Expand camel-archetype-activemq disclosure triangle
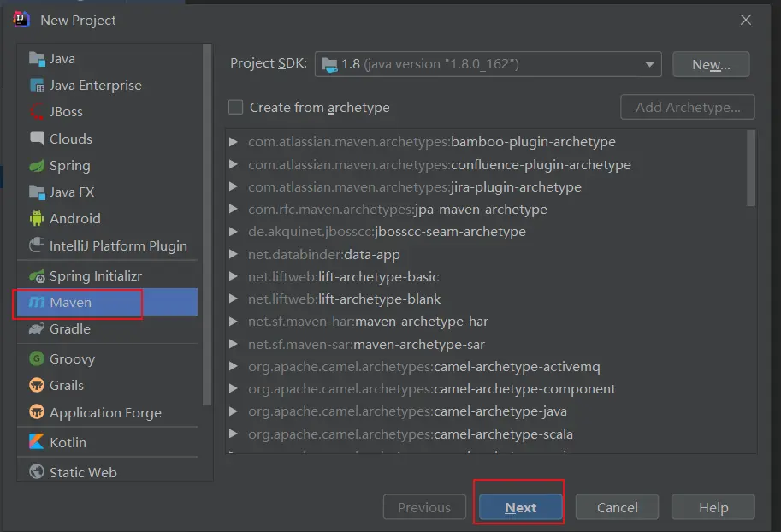Viewport: 781px width, 532px height. pyautogui.click(x=234, y=367)
